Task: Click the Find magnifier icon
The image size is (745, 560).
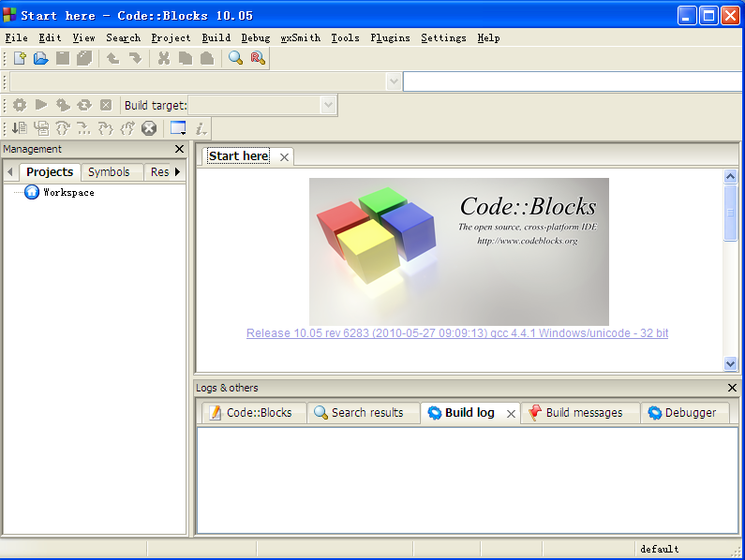Action: tap(235, 58)
